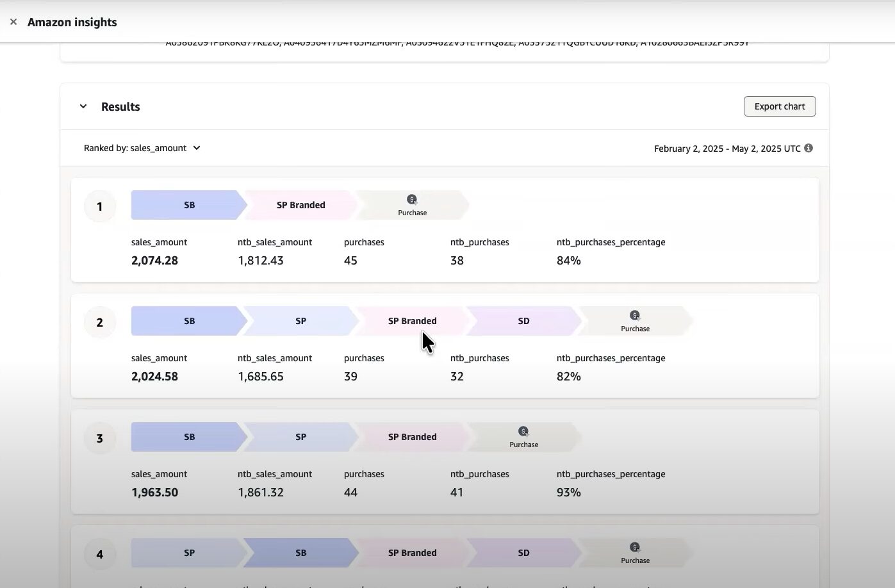Select the SP Branded step in path 1
The width and height of the screenshot is (895, 588).
pos(300,205)
